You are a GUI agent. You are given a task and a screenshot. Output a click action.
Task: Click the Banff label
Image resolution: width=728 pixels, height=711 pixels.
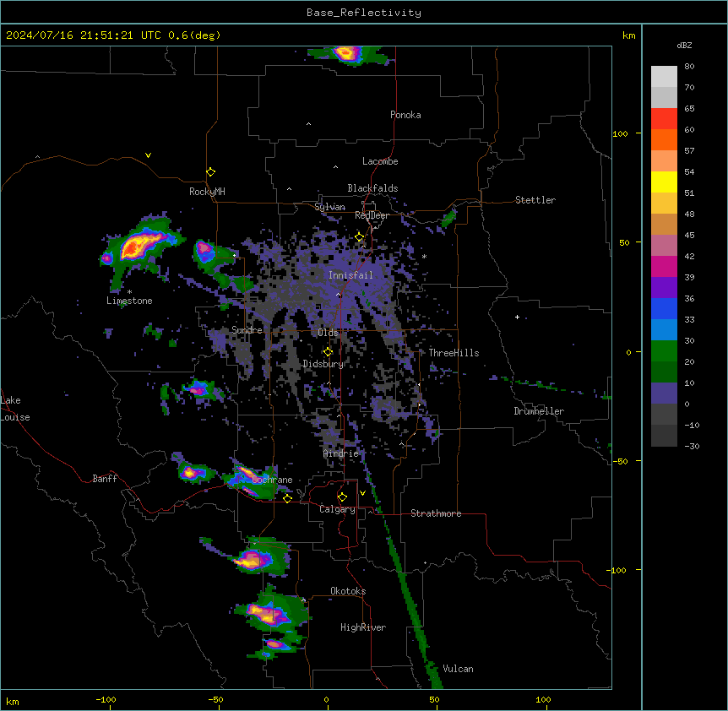pyautogui.click(x=105, y=479)
